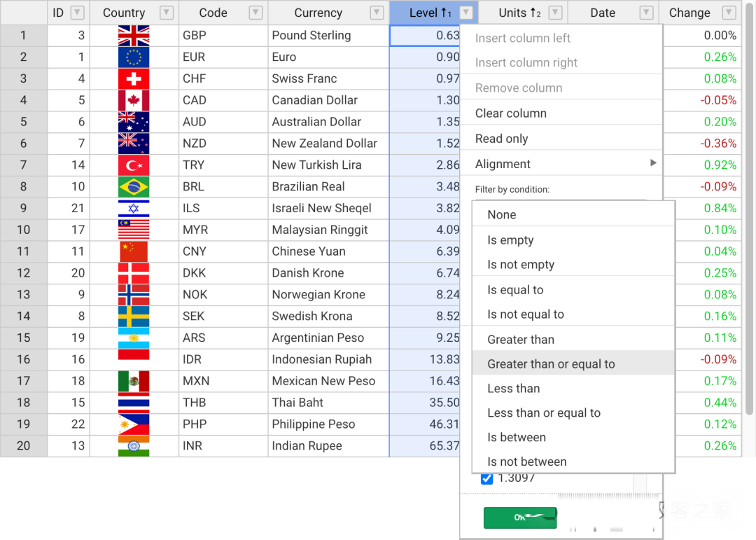This screenshot has height=540, width=756.
Task: Open the Country column filter menu
Action: [x=166, y=13]
